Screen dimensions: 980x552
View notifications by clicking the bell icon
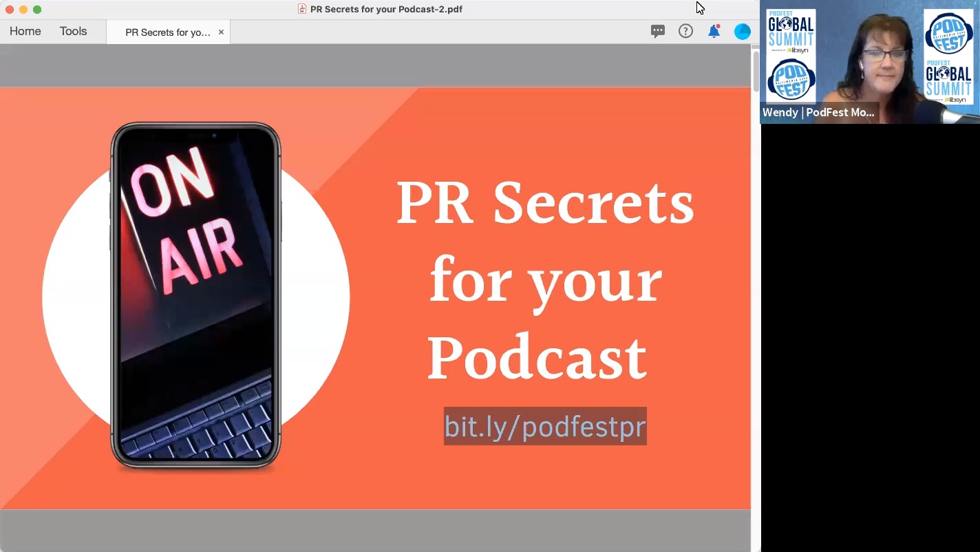click(713, 32)
